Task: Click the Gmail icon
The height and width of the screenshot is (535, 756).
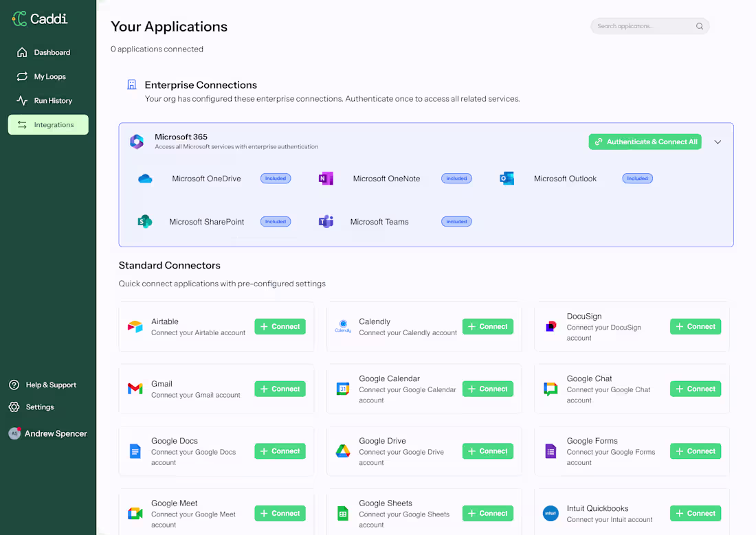Action: click(135, 389)
